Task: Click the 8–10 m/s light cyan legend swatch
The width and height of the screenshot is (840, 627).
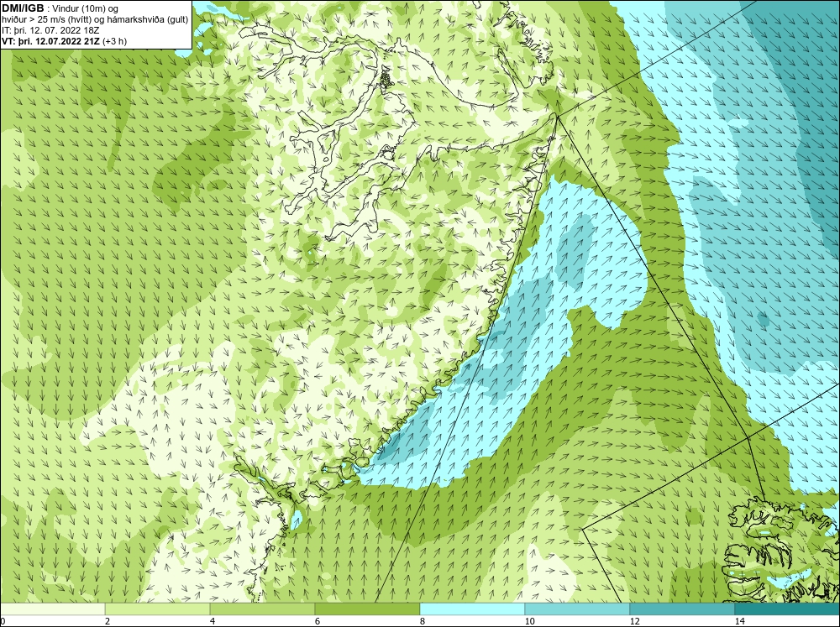Action: [472, 609]
